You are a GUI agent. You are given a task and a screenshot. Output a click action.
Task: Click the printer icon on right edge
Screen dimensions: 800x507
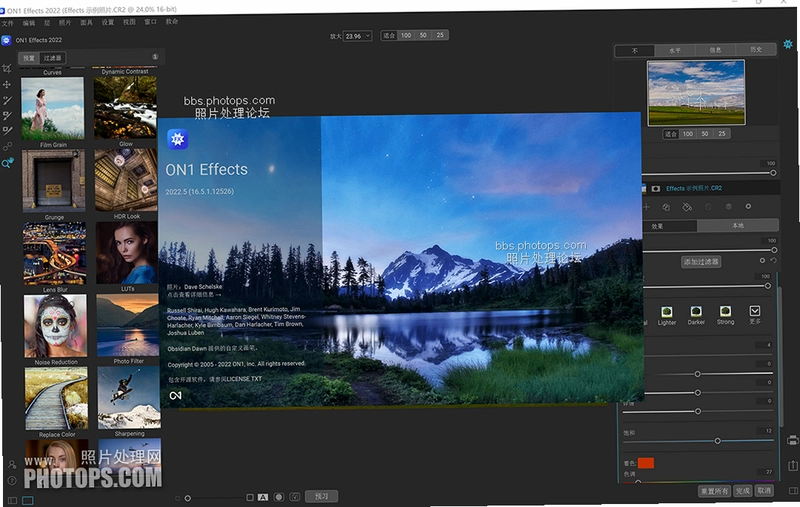point(792,440)
